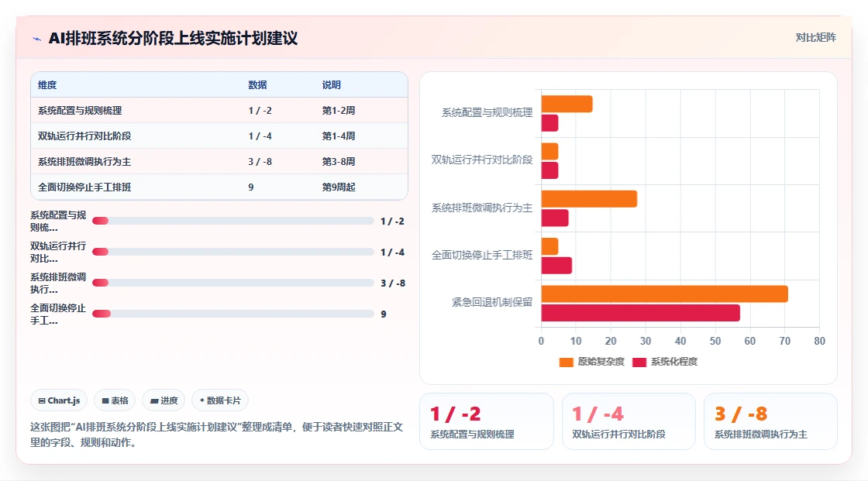Viewport: 868px width, 481px height.
Task: Click the orange bar for 紧急回退机制保留
Action: tap(664, 294)
